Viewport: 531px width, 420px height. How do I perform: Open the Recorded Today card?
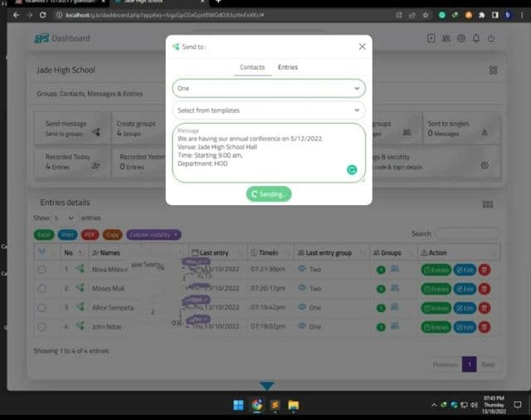pos(72,162)
